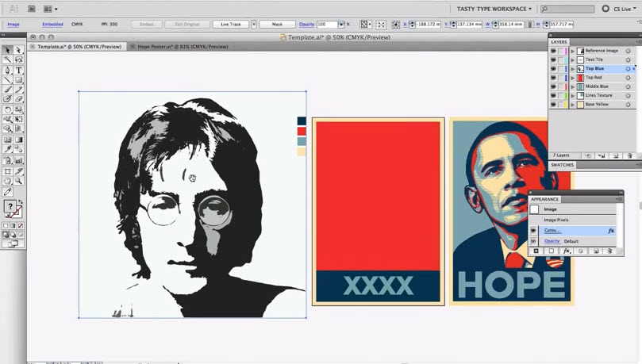Select the Artboard tool
The width and height of the screenshot is (642, 364).
tap(7, 171)
